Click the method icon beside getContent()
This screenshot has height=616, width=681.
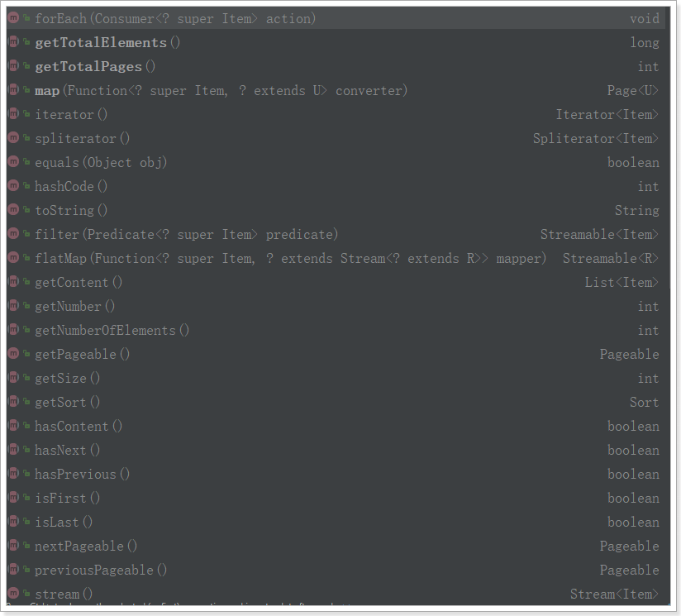pyautogui.click(x=14, y=282)
